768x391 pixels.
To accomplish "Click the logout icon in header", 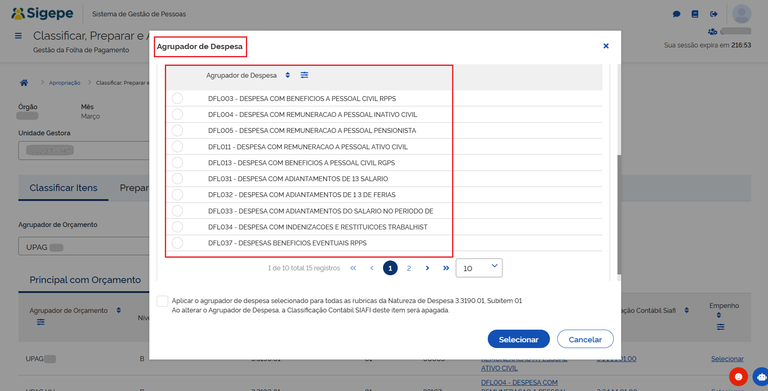I will 714,14.
